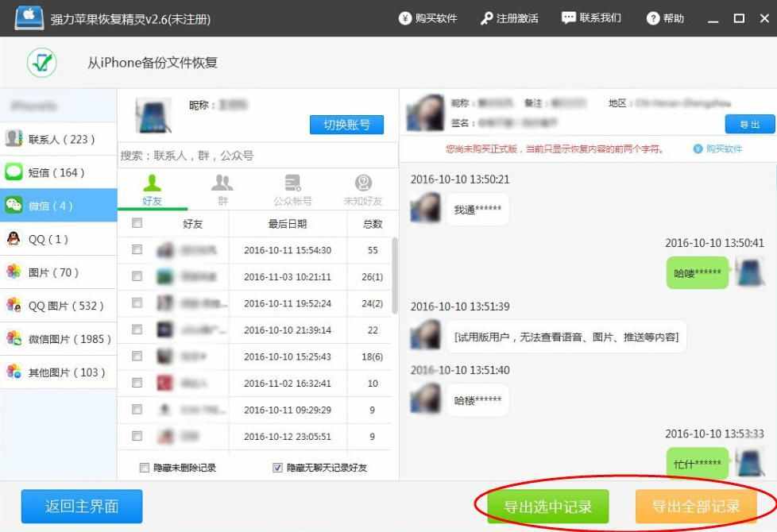This screenshot has width=777, height=532.
Task: Open the 购买软件 purchase option in title bar
Action: coord(427,18)
